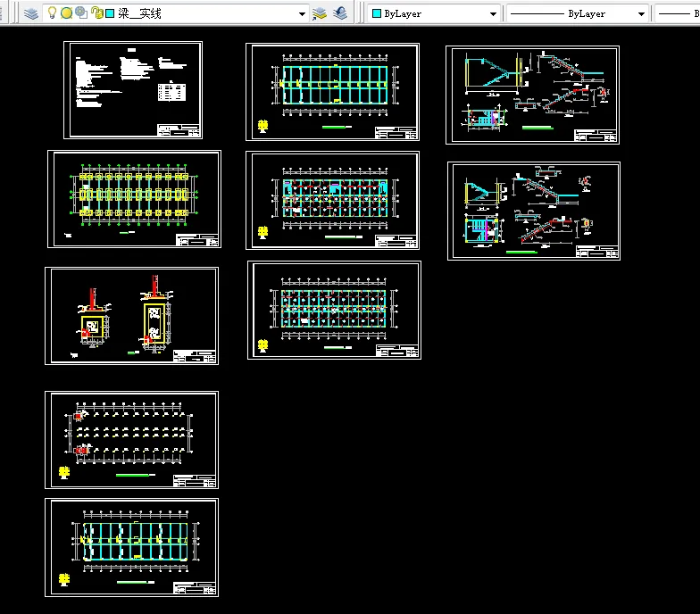Toggle the layer padlock icon
Screen dimensions: 700x614
pos(96,12)
